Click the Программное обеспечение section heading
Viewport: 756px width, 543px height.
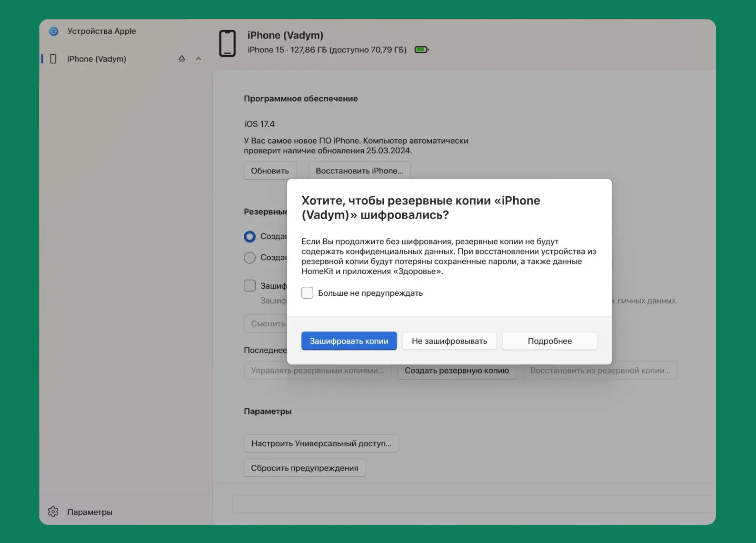point(301,99)
